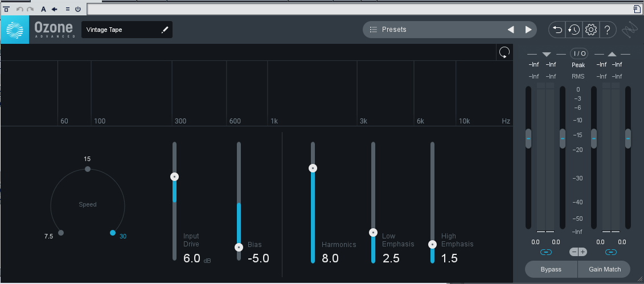644x284 pixels.
Task: Toggle the host plugin power button
Action: coord(77,9)
